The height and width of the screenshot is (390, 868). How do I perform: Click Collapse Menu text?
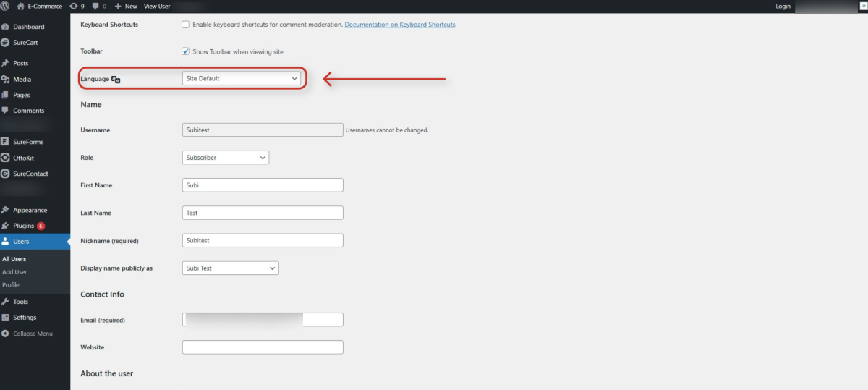coord(33,334)
